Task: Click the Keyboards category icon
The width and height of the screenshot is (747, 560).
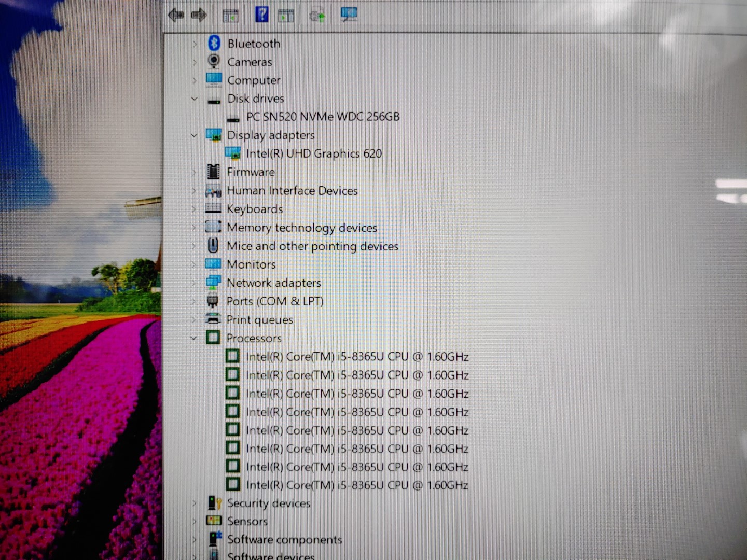Action: pyautogui.click(x=213, y=208)
